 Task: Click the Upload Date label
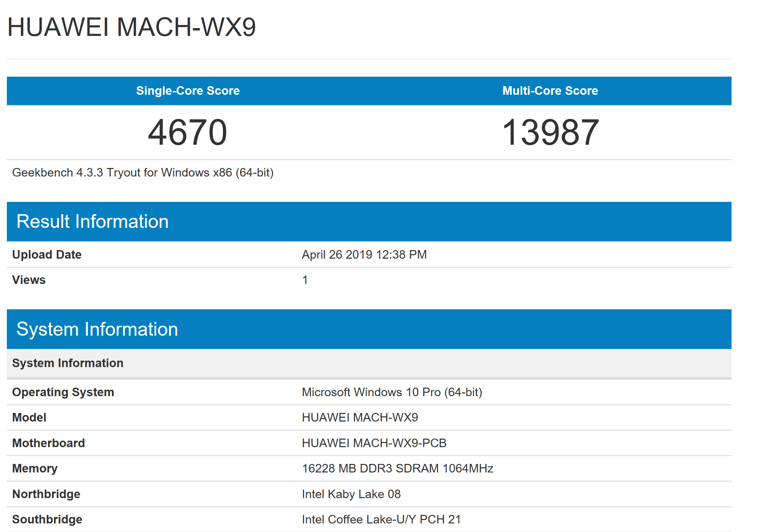coord(47,255)
